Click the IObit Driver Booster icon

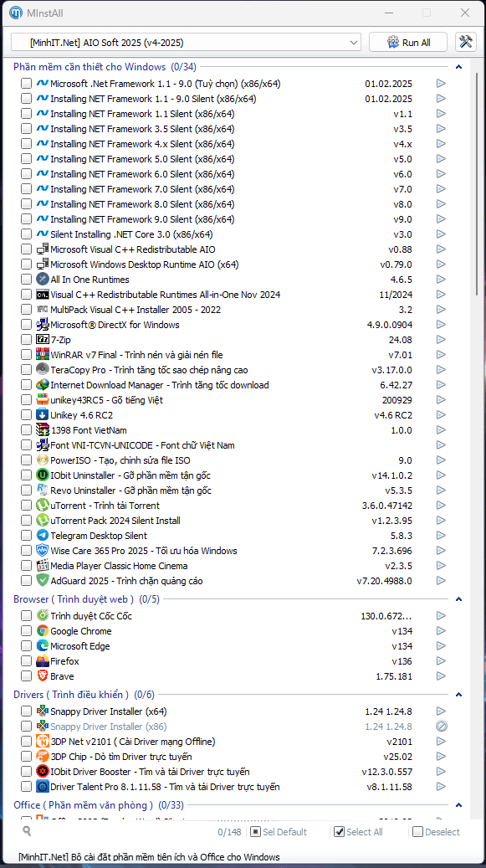click(43, 771)
